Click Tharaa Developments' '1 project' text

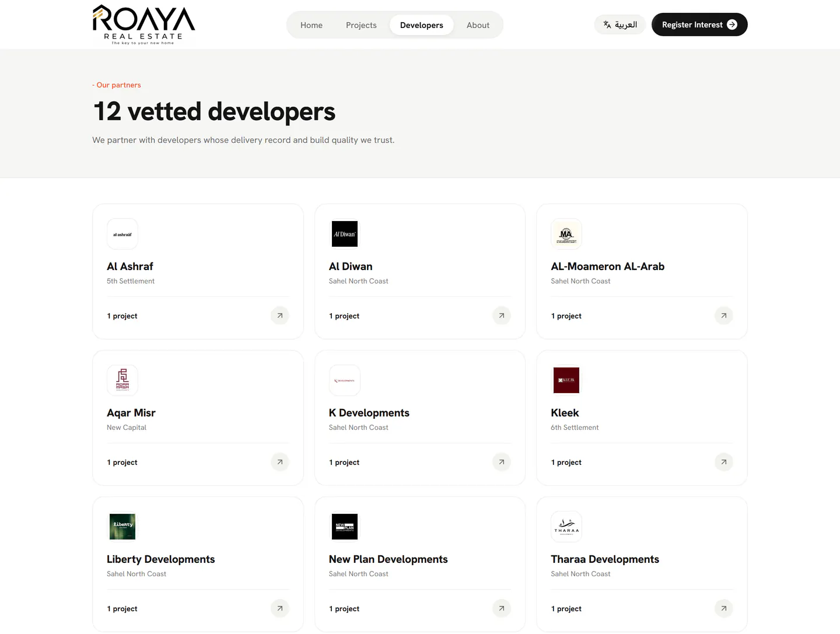click(566, 609)
